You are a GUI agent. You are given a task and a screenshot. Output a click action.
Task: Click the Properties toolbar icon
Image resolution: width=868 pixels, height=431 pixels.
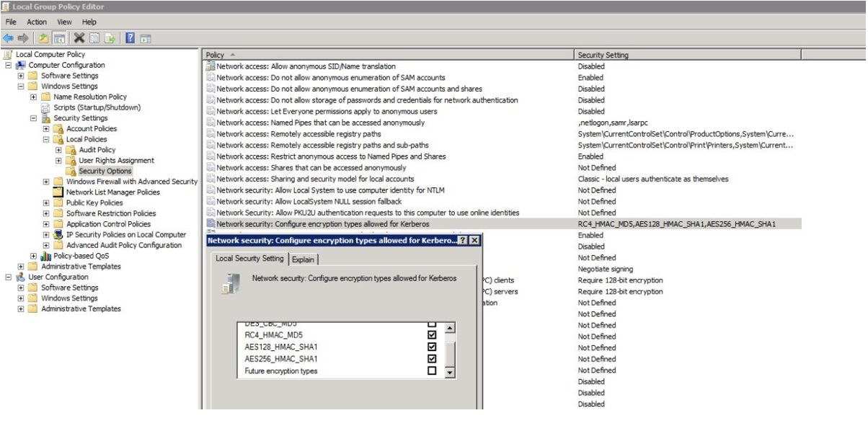(94, 37)
